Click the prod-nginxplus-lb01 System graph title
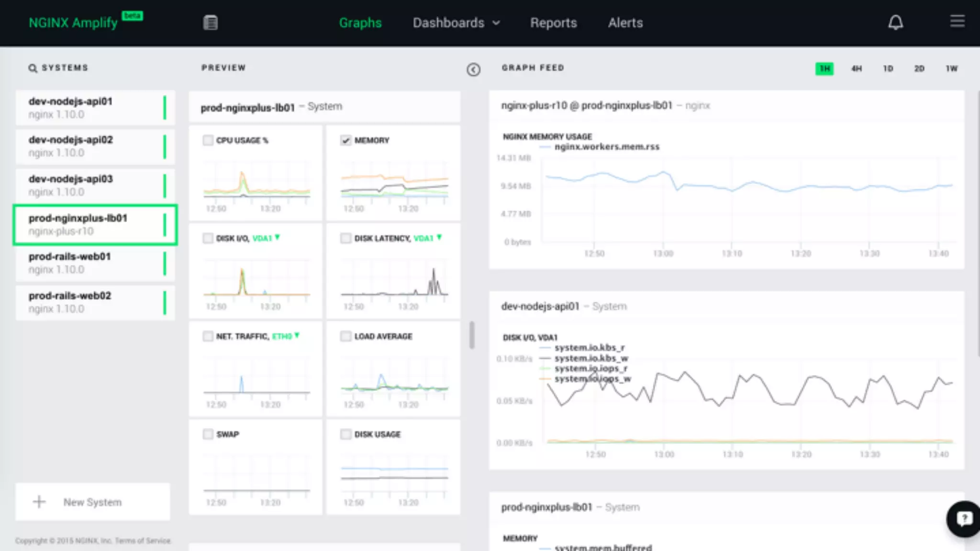This screenshot has height=551, width=980. [570, 507]
